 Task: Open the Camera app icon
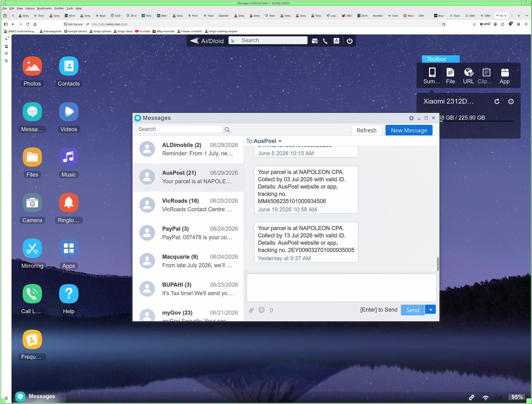(x=32, y=203)
